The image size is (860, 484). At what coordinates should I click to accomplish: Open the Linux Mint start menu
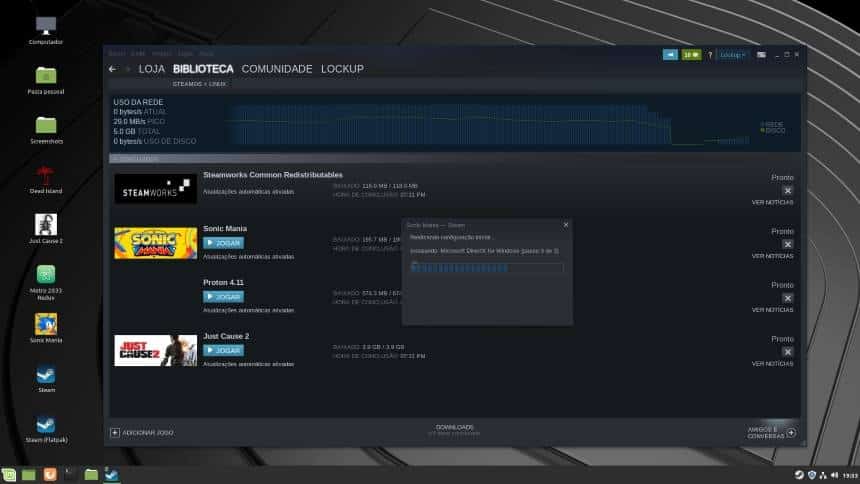pos(9,475)
